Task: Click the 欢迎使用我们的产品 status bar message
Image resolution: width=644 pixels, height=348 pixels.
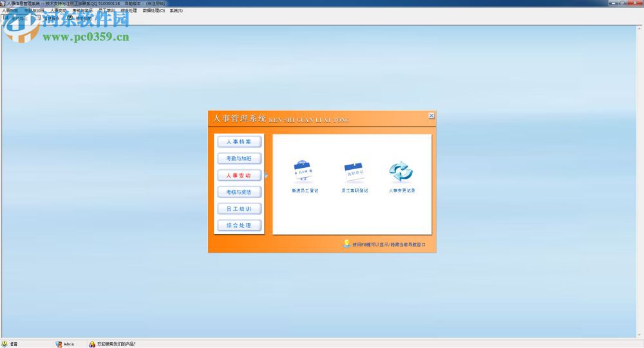Action: (116, 344)
